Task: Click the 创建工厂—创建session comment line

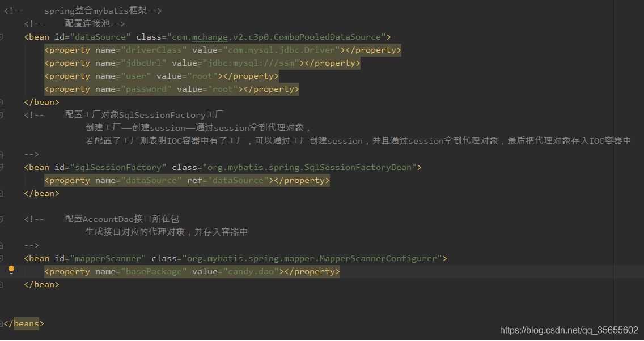Action: (199, 128)
